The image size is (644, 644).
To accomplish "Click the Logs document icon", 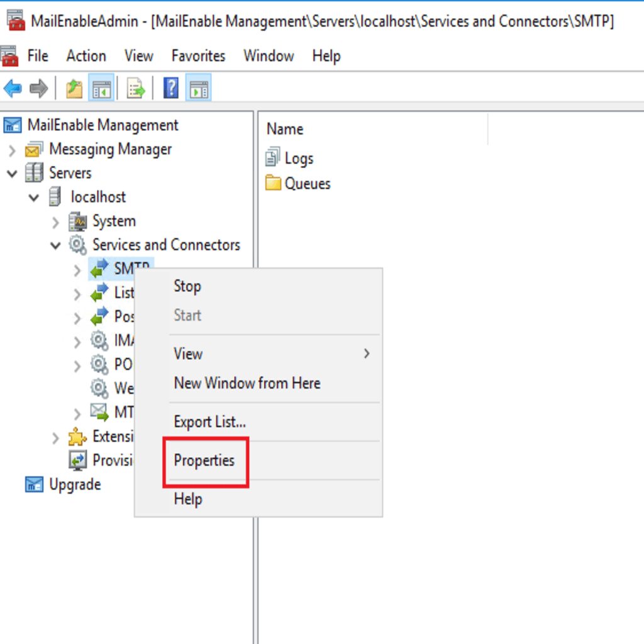I will [273, 157].
